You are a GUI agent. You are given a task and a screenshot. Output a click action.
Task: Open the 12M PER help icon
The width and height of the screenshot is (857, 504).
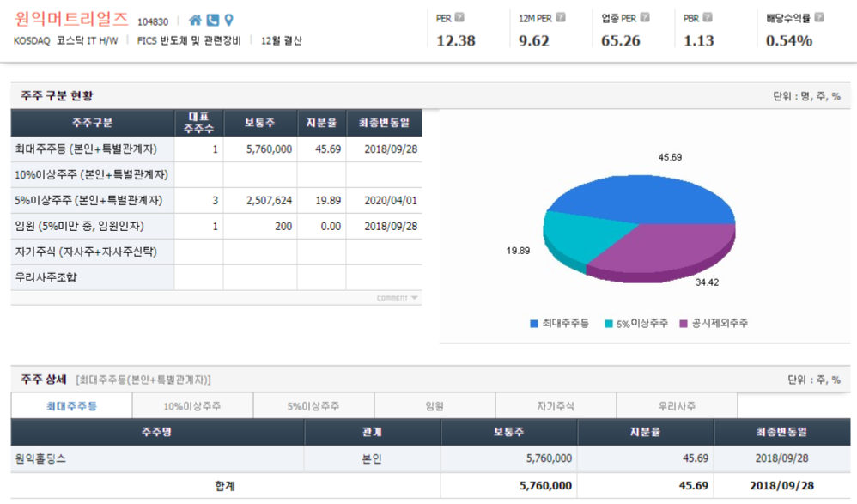click(561, 17)
